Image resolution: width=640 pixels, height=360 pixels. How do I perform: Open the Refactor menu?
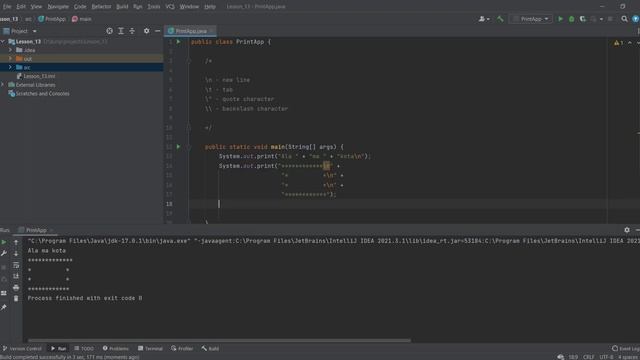click(101, 7)
